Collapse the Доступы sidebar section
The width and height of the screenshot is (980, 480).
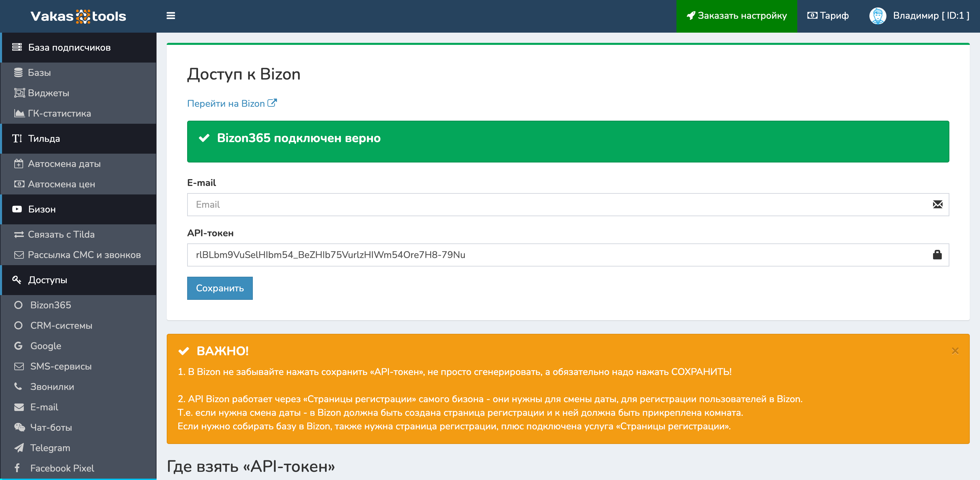coord(48,280)
